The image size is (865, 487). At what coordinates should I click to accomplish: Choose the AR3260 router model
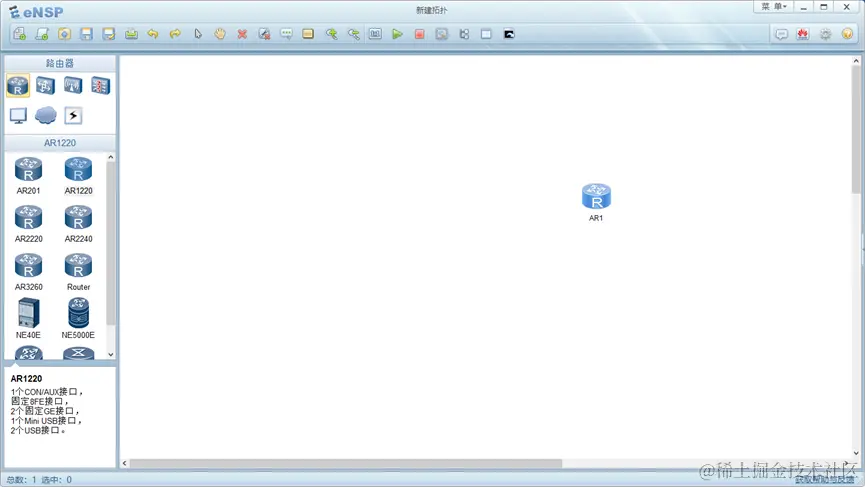[x=28, y=272]
